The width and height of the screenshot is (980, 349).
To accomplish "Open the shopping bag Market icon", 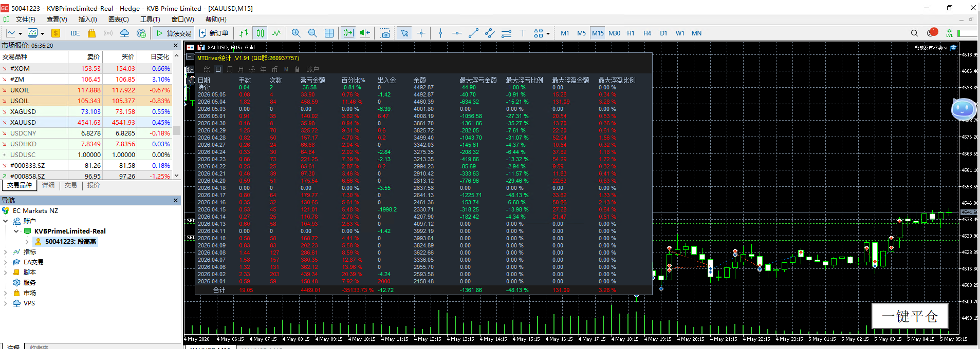I will click(91, 33).
